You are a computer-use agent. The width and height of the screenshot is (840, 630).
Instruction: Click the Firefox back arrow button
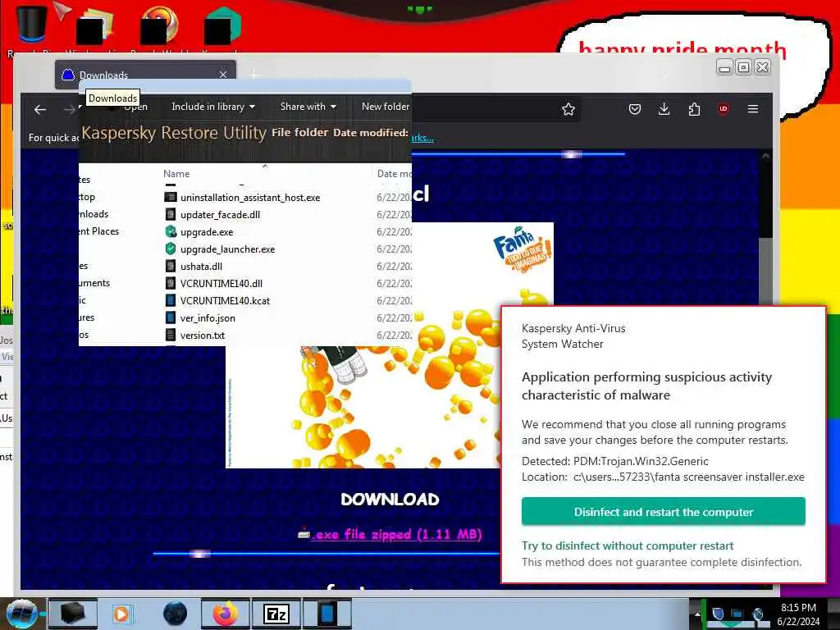click(40, 110)
